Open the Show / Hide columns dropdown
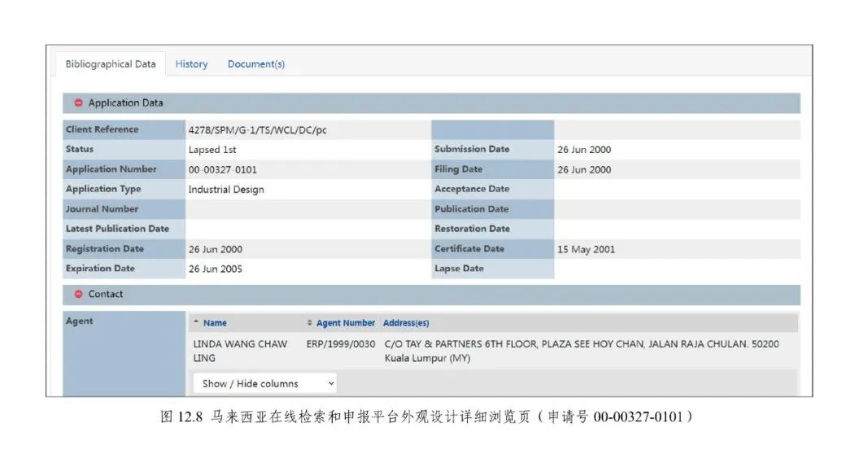Screen dimensions: 868x476 [x=264, y=383]
